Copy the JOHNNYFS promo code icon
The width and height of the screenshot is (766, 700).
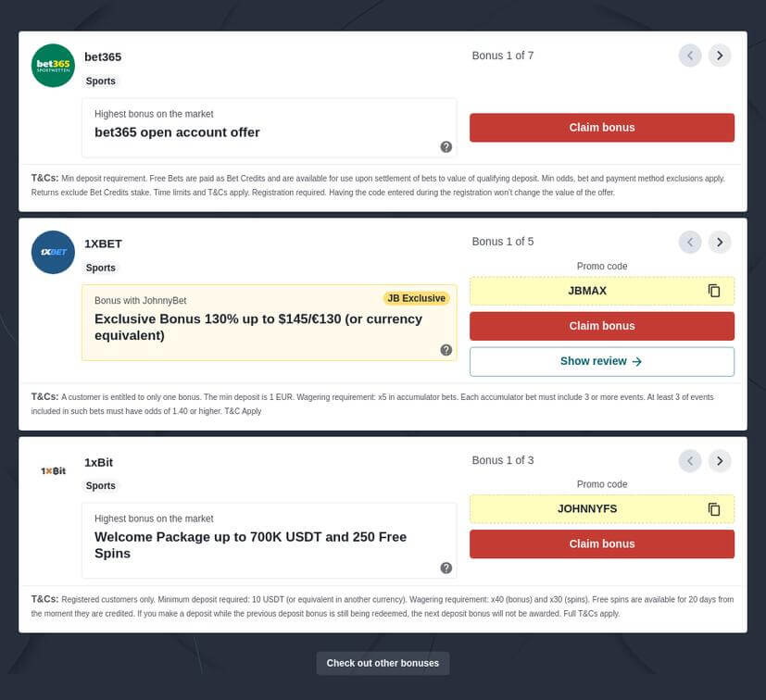(714, 509)
